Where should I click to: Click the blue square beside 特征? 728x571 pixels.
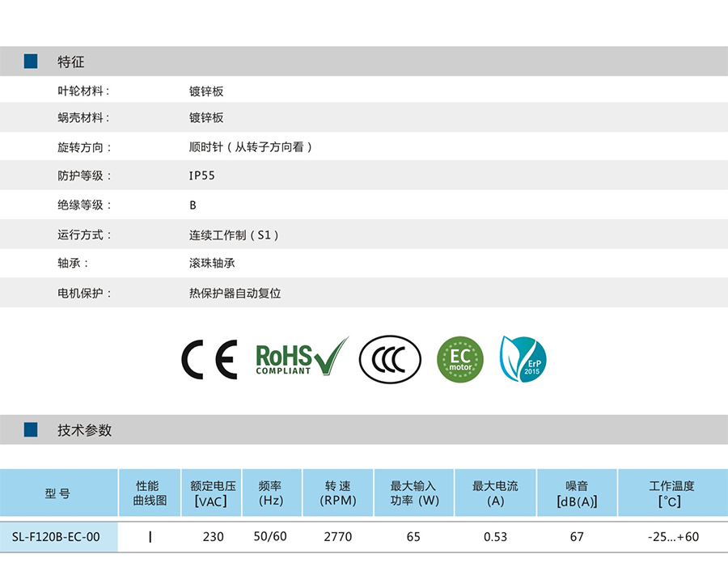point(31,61)
